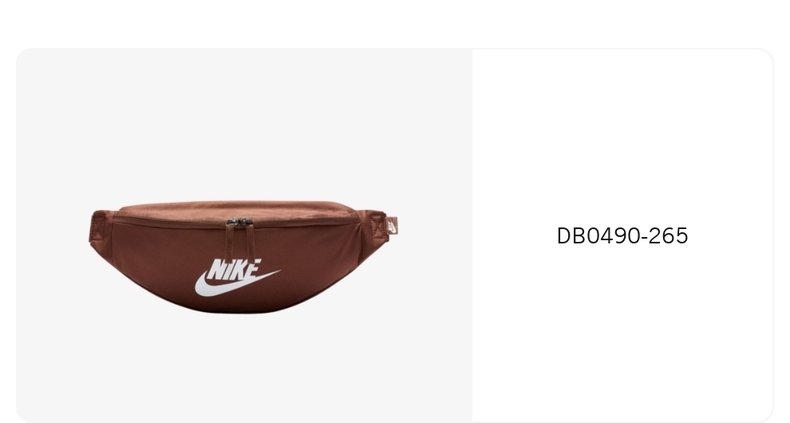This screenshot has width=790, height=423.
Task: Click the top flap of the bag
Action: pos(237,209)
